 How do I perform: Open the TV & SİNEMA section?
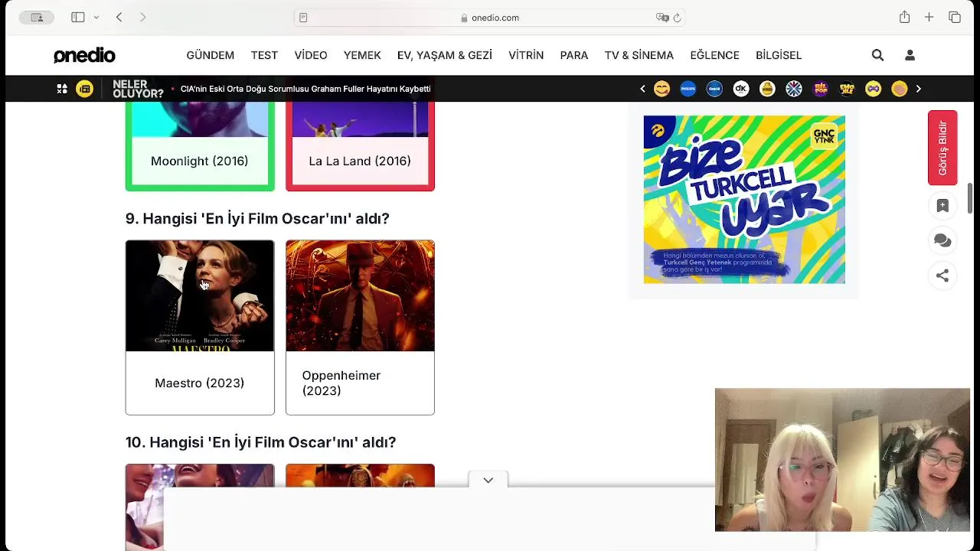(x=639, y=55)
